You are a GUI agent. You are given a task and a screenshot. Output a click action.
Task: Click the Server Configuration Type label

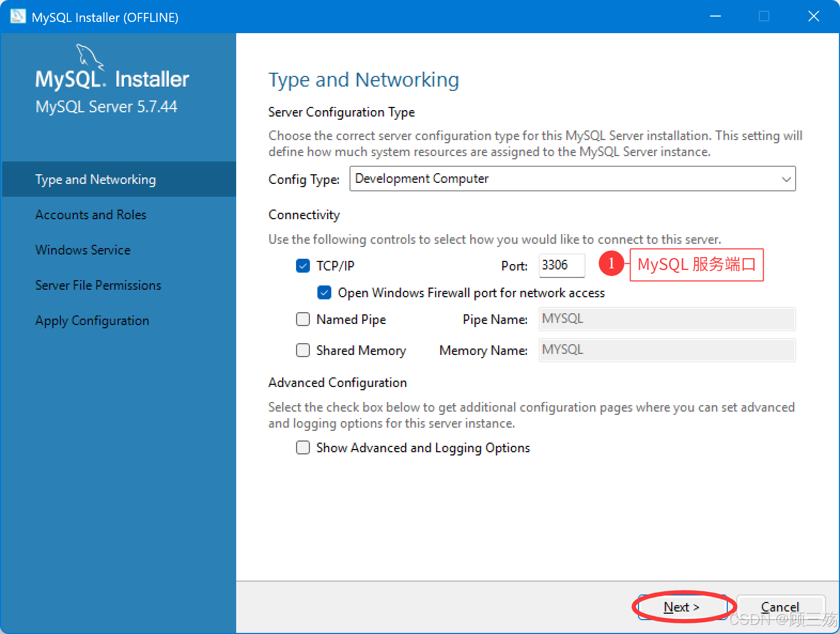[341, 112]
